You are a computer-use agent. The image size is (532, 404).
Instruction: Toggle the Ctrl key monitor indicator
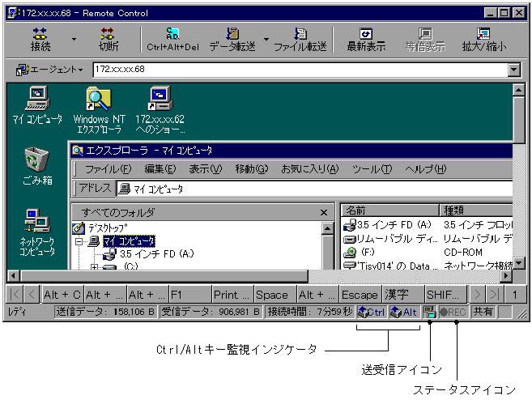pyautogui.click(x=372, y=312)
